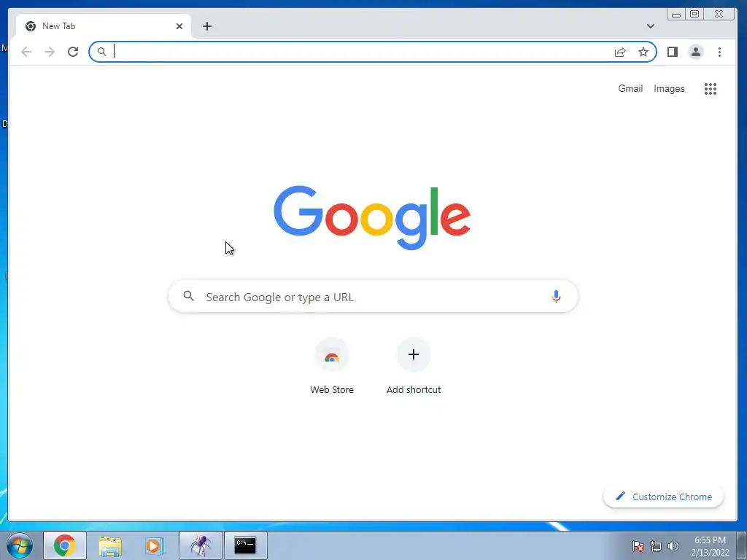Open Chrome's three-dot menu
This screenshot has height=560, width=747.
719,52
